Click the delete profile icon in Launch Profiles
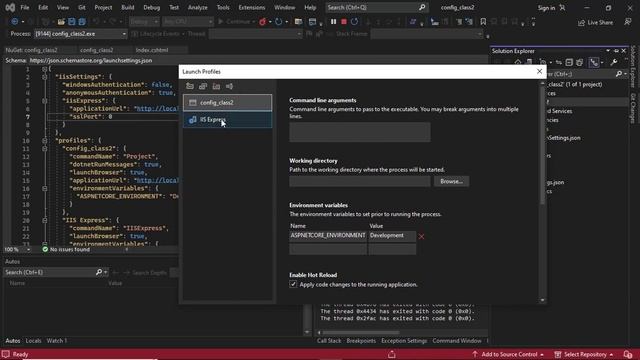Viewport: 640px width, 360px height. click(216, 86)
